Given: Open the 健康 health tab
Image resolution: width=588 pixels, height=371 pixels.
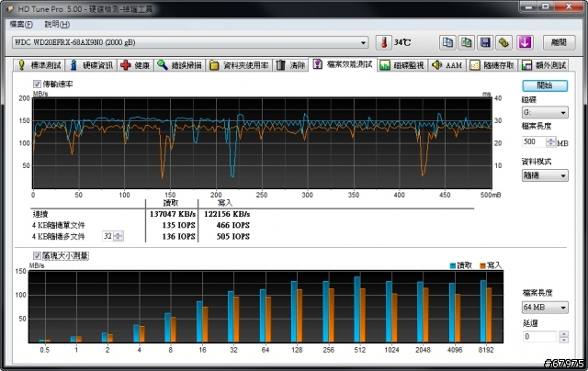Looking at the screenshot, I should pos(135,65).
